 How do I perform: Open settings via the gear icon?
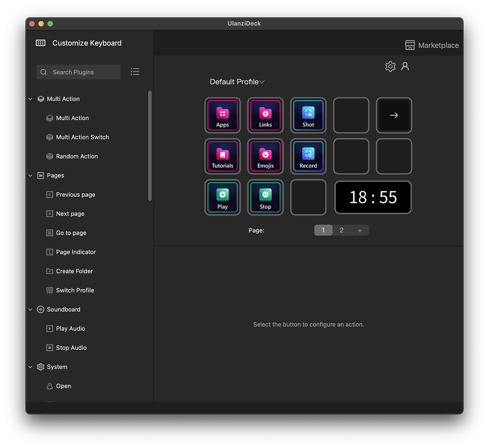click(x=390, y=66)
